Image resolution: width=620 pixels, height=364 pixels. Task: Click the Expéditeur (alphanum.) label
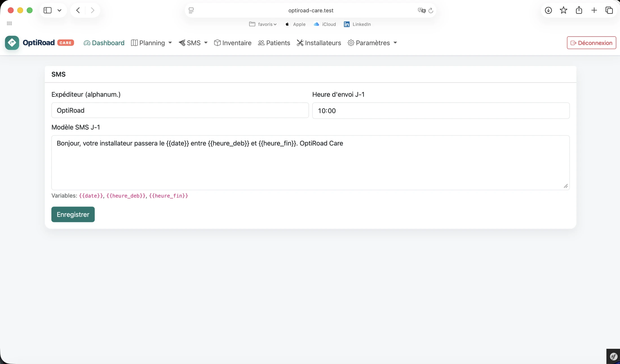coord(86,95)
